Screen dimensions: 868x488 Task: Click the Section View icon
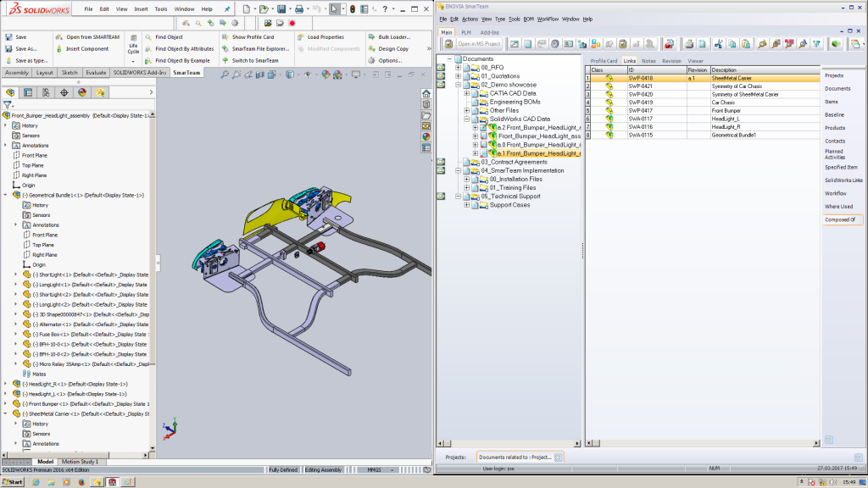pos(260,75)
